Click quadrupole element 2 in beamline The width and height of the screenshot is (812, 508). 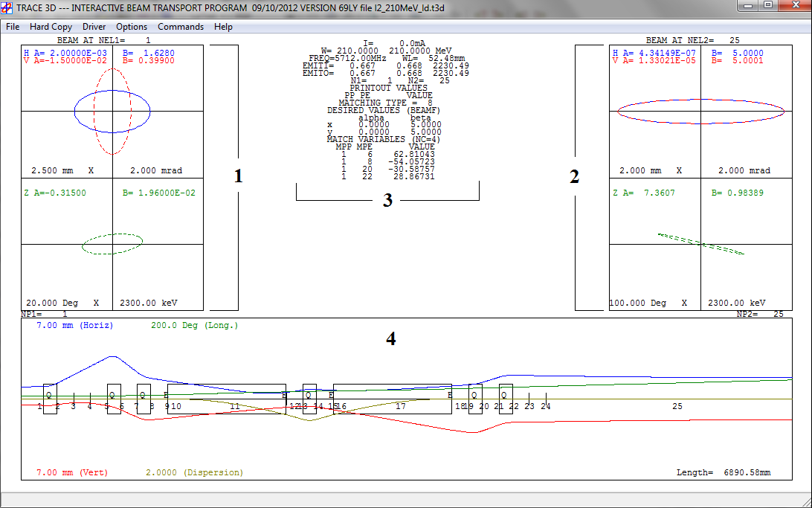point(50,399)
